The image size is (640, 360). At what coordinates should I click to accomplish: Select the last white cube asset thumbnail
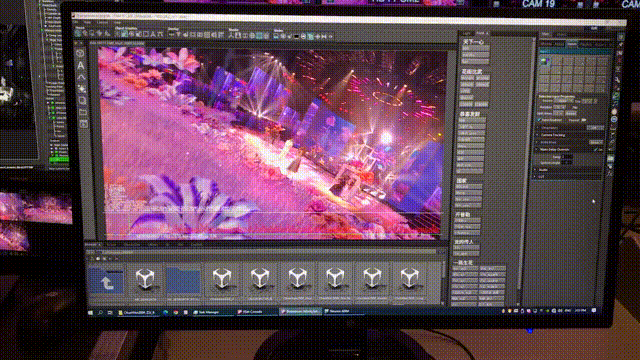point(409,279)
